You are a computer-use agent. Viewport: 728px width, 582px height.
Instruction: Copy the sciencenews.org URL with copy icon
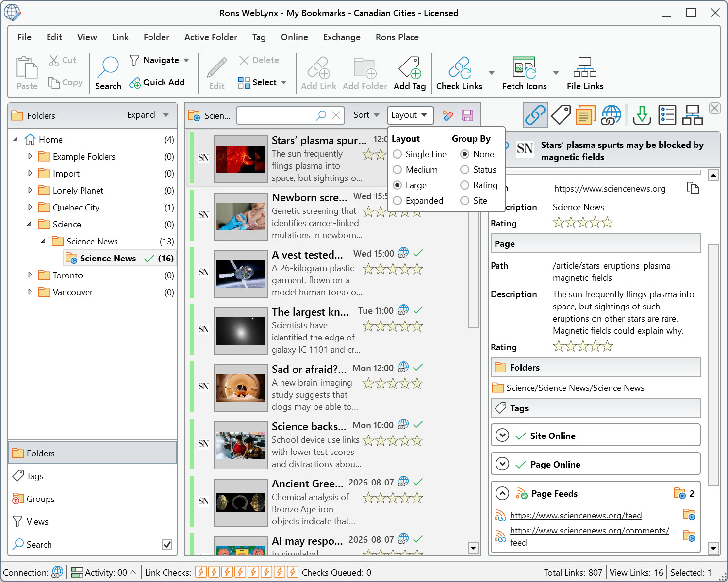(x=693, y=188)
